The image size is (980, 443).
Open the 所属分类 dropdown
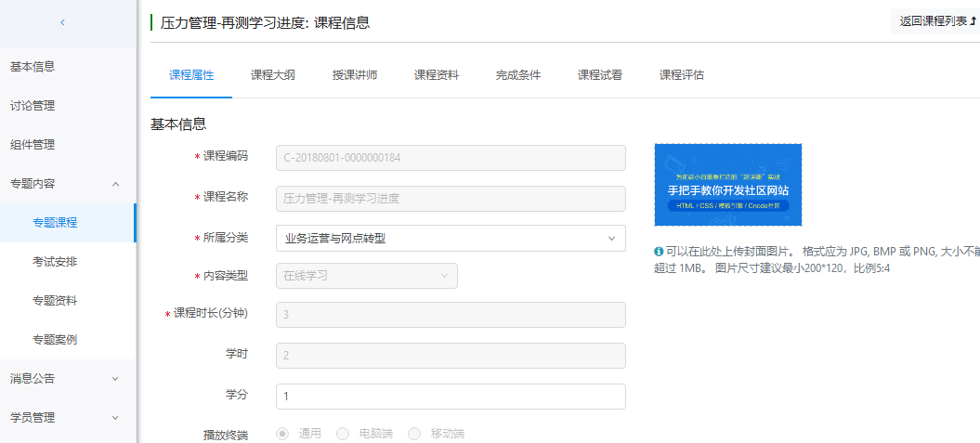tap(451, 238)
